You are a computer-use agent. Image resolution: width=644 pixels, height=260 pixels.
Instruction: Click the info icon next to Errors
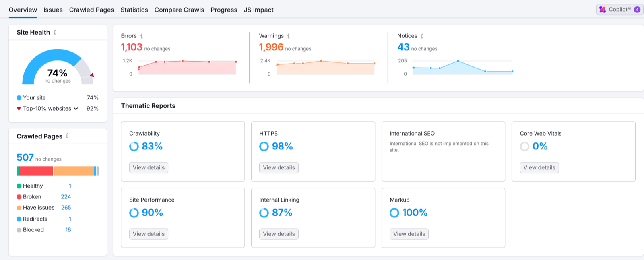(x=141, y=36)
